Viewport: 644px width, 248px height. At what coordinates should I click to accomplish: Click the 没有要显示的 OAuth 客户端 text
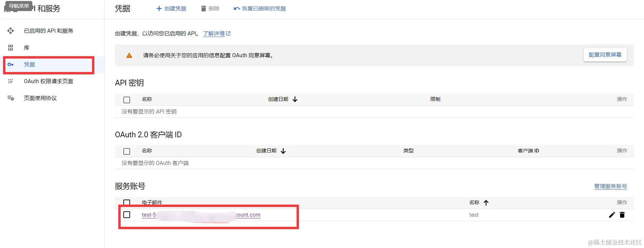point(155,163)
